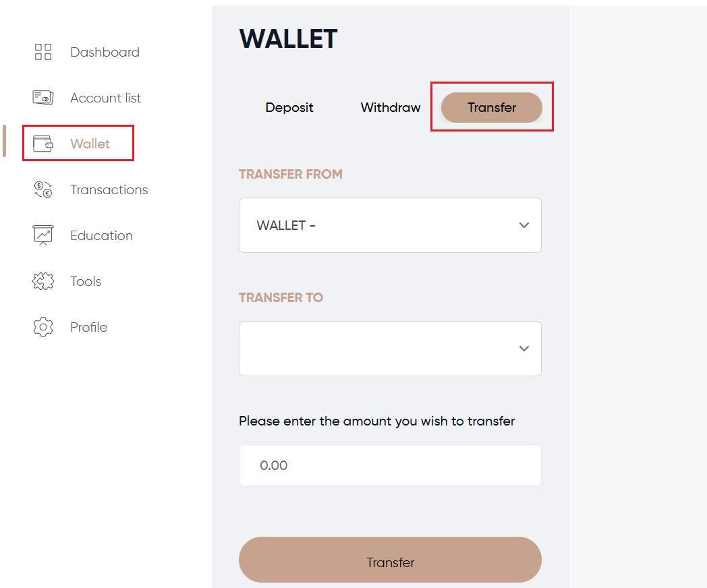The image size is (707, 588).
Task: Switch to the Deposit tab
Action: click(x=289, y=107)
